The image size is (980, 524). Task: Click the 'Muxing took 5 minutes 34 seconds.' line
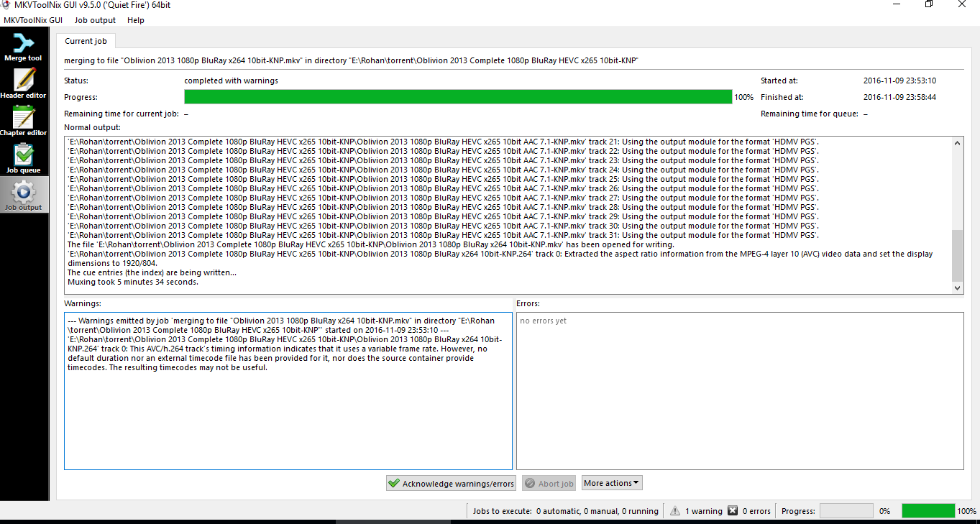point(133,282)
